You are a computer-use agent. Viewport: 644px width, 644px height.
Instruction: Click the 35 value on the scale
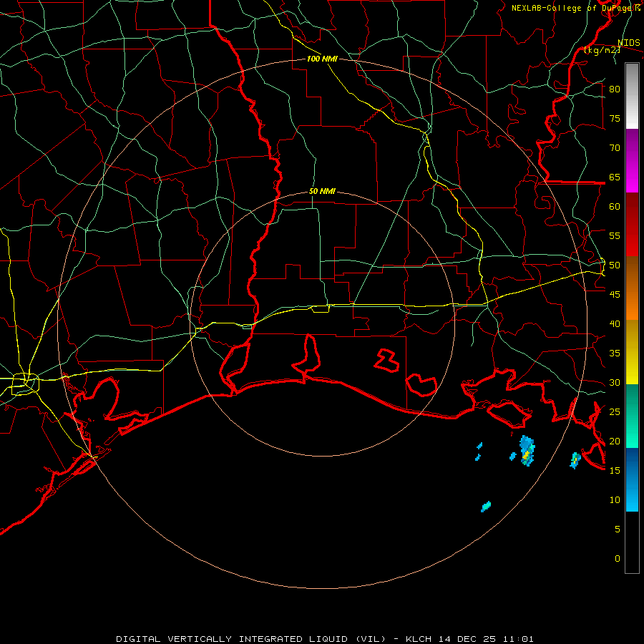click(x=615, y=353)
